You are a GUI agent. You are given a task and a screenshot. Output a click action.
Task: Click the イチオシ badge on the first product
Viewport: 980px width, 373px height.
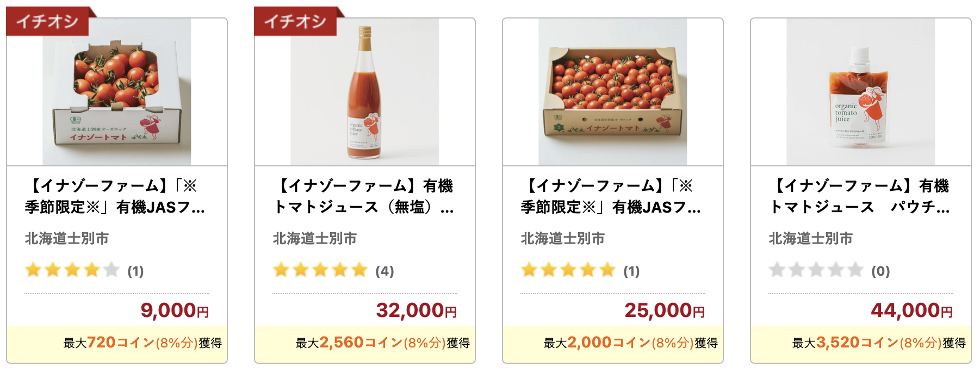pos(48,22)
